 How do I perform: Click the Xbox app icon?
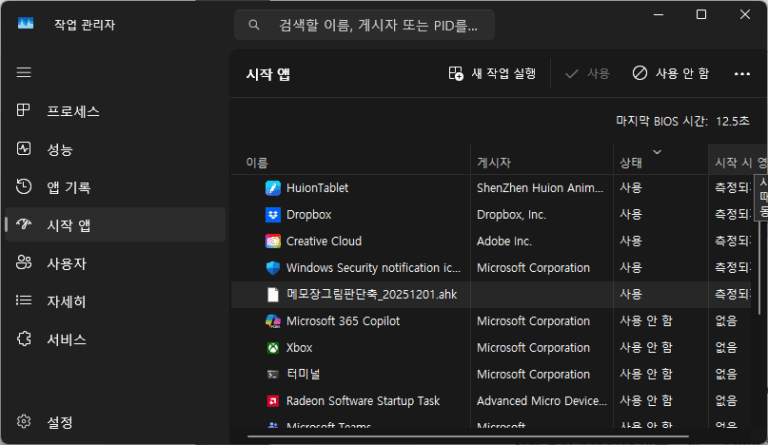(x=272, y=348)
